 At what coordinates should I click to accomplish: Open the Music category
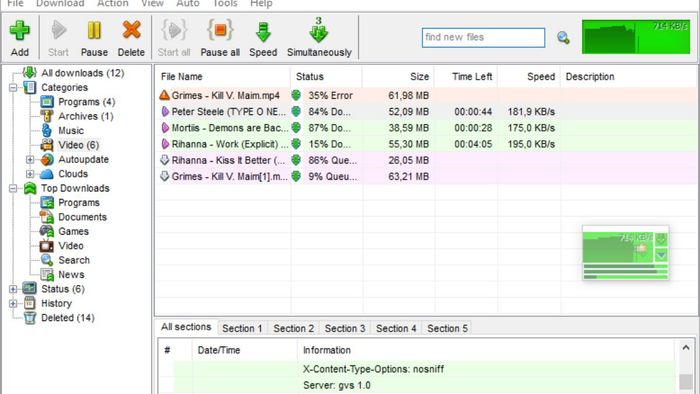point(71,130)
